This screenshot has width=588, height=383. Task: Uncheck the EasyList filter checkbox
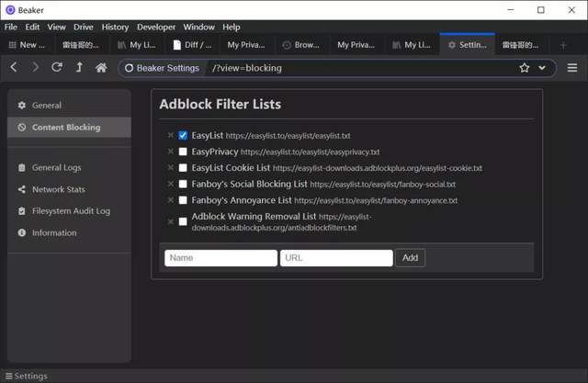click(x=183, y=135)
